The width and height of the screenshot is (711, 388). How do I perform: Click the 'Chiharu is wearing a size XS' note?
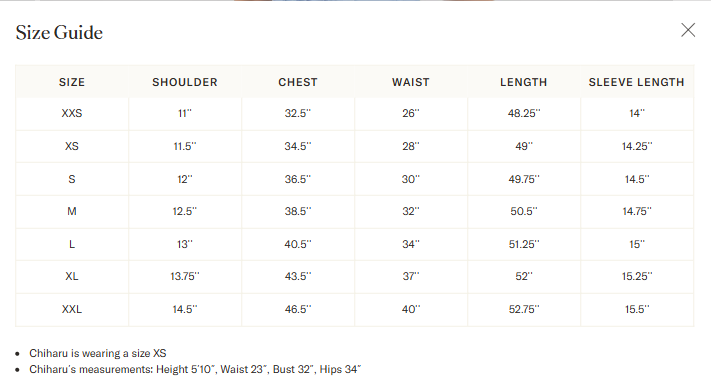[x=98, y=353]
